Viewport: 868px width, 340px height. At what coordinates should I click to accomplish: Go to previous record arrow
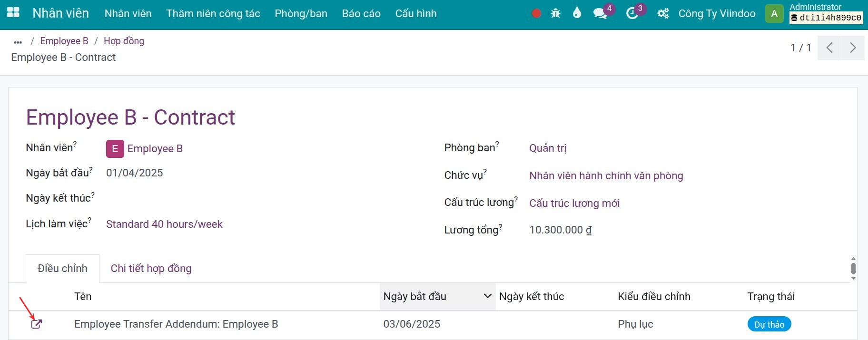(x=829, y=48)
